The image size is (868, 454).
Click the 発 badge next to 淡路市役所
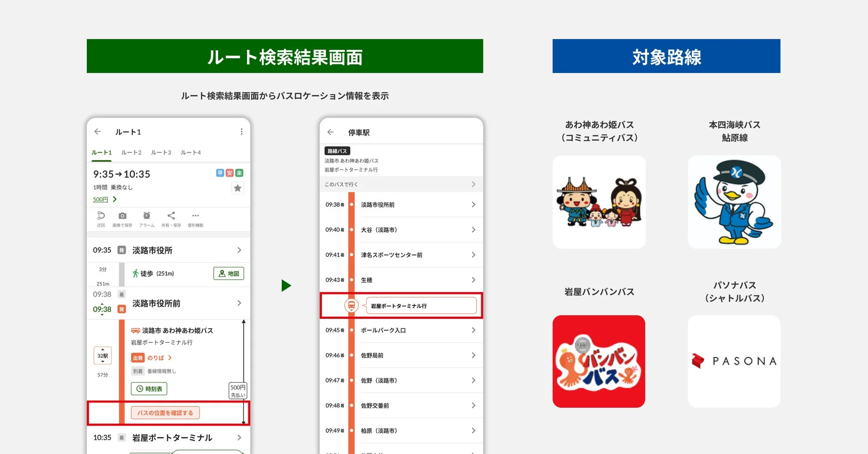[x=122, y=250]
